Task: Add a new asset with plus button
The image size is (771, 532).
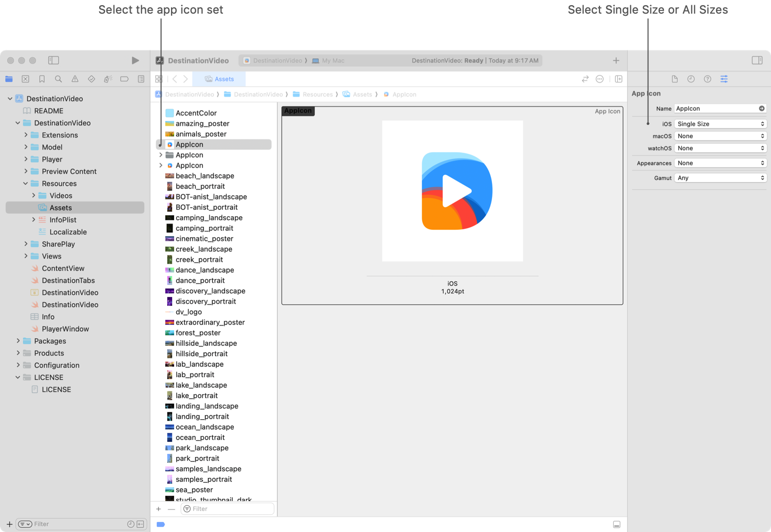Action: coord(158,509)
